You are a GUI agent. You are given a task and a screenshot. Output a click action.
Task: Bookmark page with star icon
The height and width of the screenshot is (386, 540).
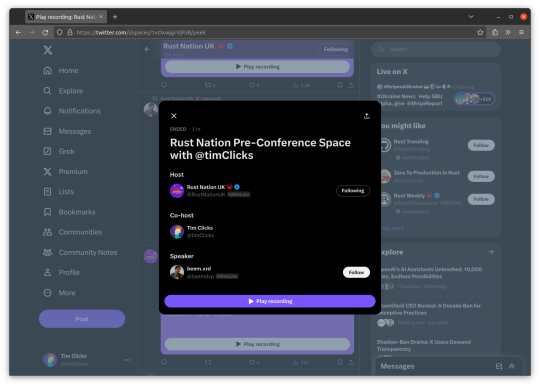click(x=480, y=32)
